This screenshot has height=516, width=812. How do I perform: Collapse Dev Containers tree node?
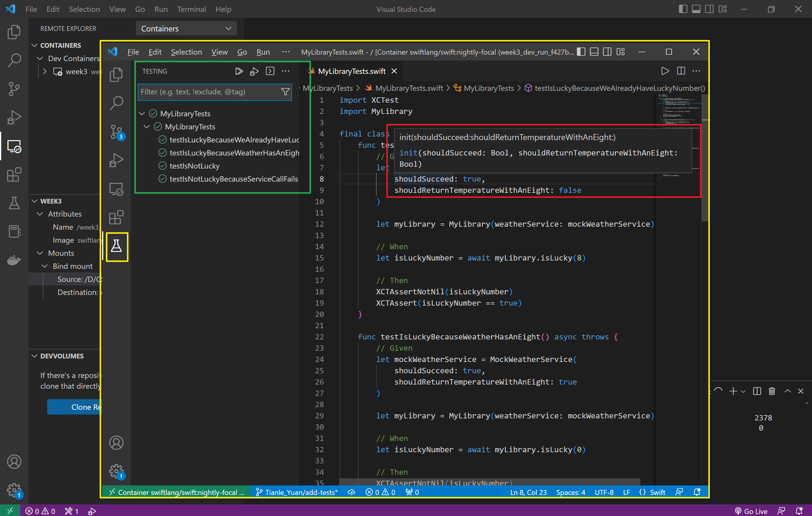click(40, 58)
